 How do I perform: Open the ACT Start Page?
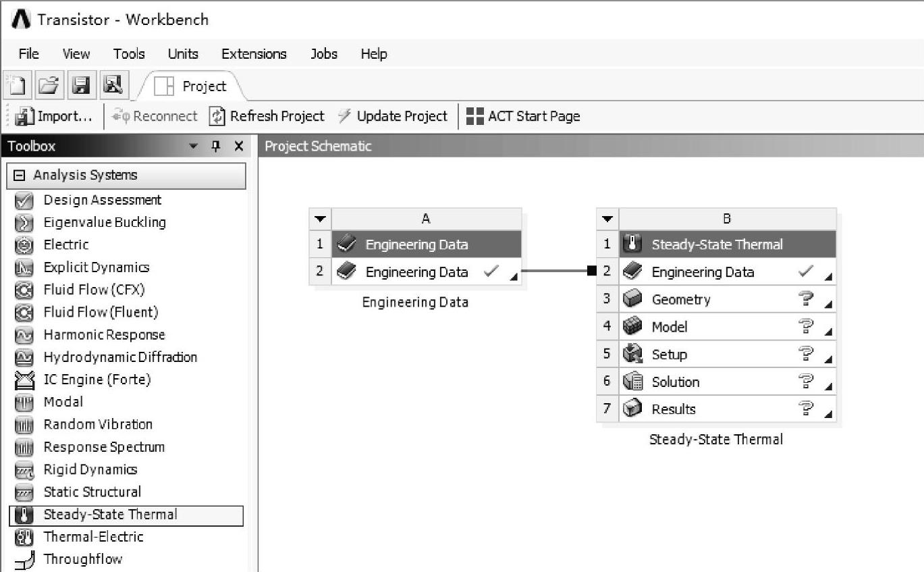[x=523, y=116]
